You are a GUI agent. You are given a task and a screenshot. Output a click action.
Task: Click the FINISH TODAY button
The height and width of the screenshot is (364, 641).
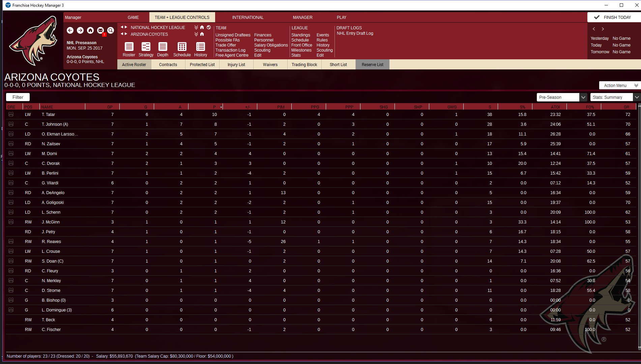click(x=614, y=18)
